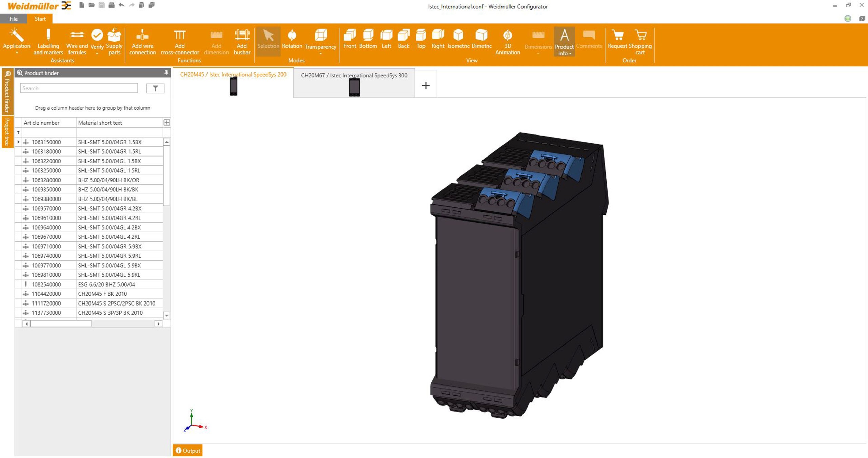Open the File menu
The width and height of the screenshot is (868, 458).
14,19
